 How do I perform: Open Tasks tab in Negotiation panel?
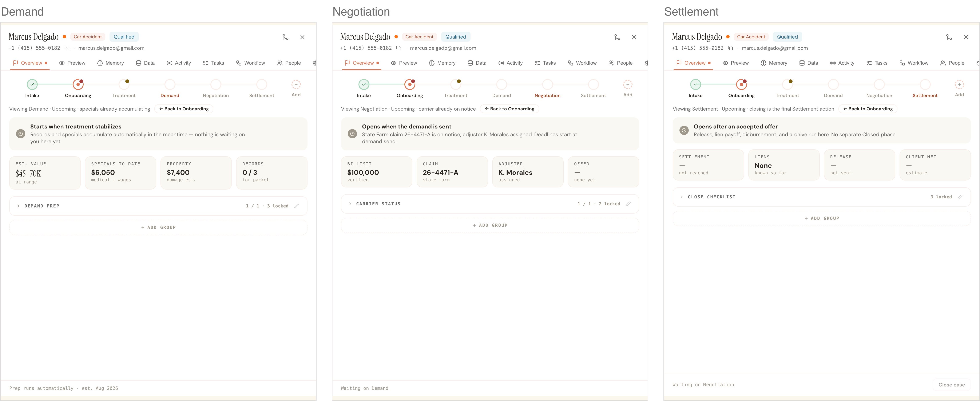coord(545,63)
